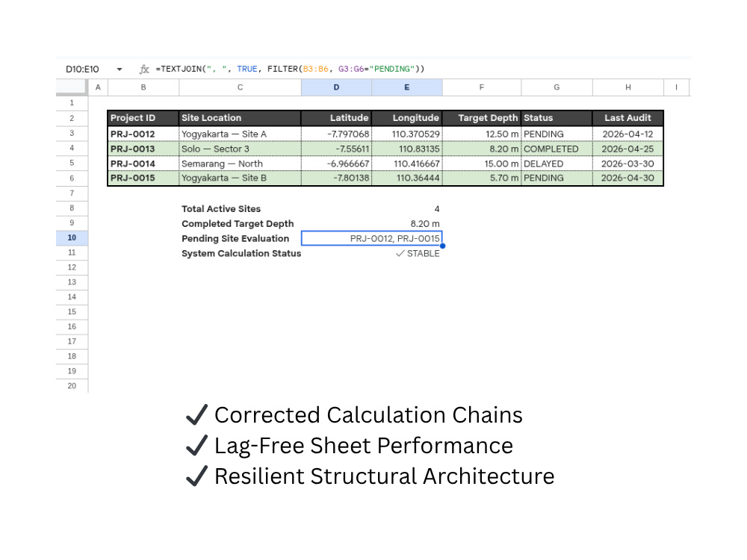The height and width of the screenshot is (560, 747).
Task: Click the Name Box showing D10:E10
Action: pyautogui.click(x=82, y=69)
